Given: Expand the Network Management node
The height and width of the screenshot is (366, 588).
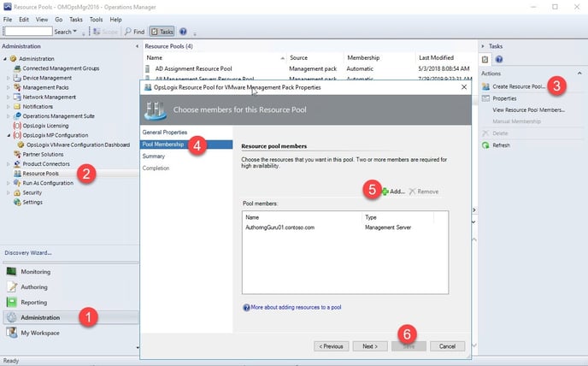Looking at the screenshot, I should tap(9, 97).
